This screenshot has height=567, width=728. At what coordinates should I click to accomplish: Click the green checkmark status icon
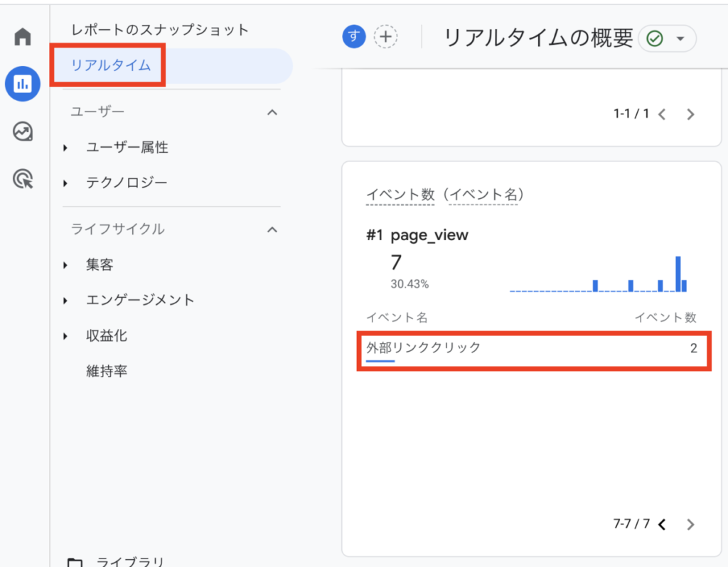(x=655, y=38)
